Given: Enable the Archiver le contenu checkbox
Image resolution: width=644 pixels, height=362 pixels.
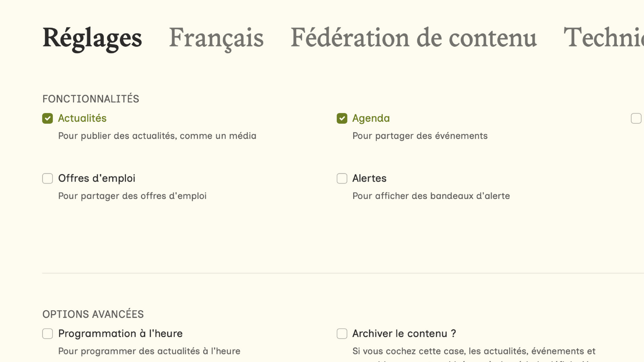Looking at the screenshot, I should (342, 333).
